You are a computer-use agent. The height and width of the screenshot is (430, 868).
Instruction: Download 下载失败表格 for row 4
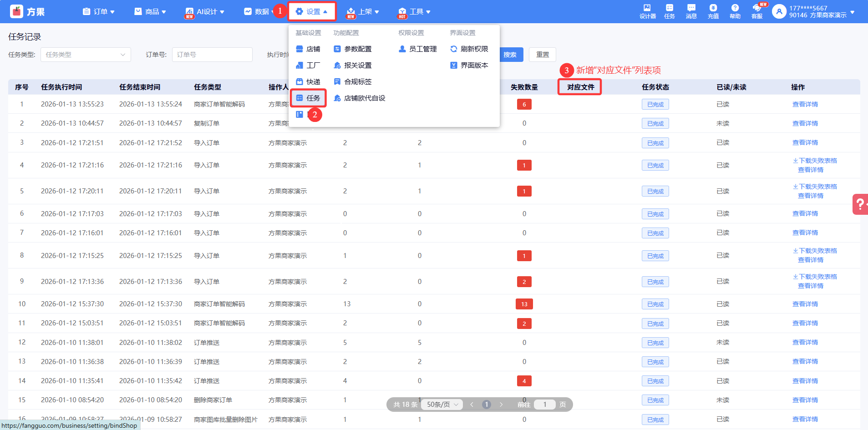tap(815, 161)
